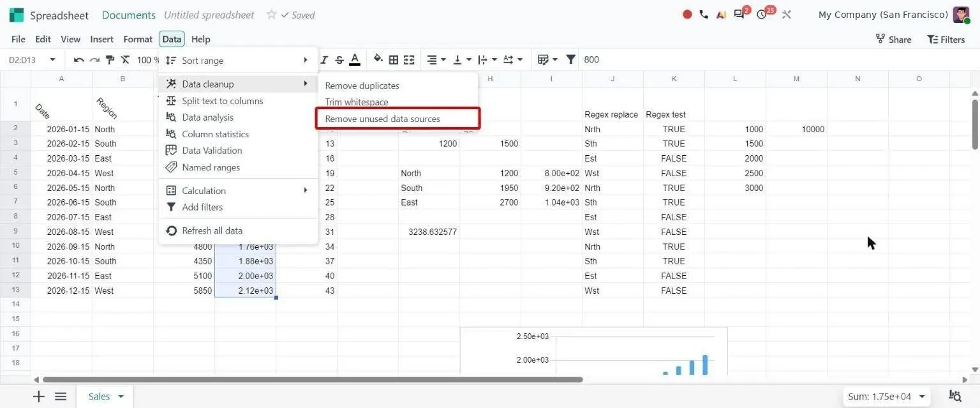This screenshot has width=980, height=408.
Task: Select Add filters menu entry
Action: tap(238, 208)
